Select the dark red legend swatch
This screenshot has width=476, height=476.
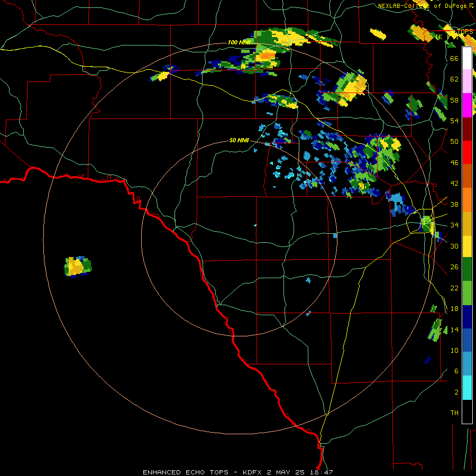pos(467,130)
